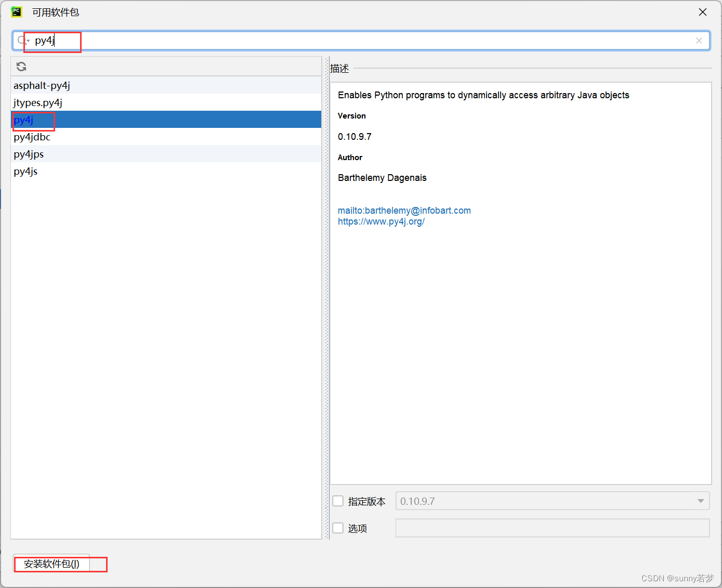Select py4jps package row
This screenshot has width=722, height=588.
tap(166, 154)
